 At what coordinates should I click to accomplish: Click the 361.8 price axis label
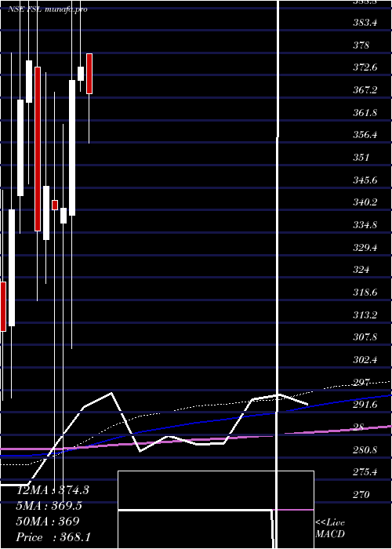(x=365, y=113)
